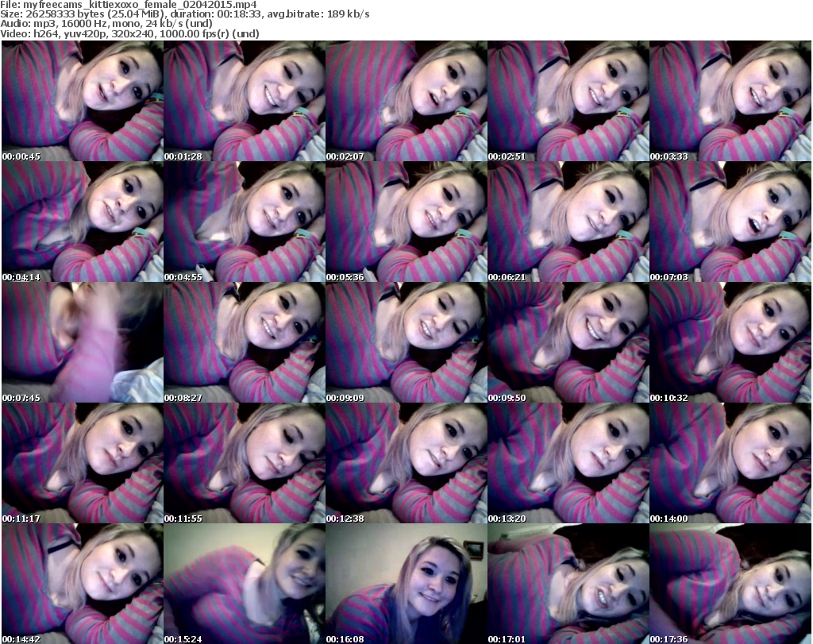
Task: Open the frame stamped 00:04:55
Action: 245,222
